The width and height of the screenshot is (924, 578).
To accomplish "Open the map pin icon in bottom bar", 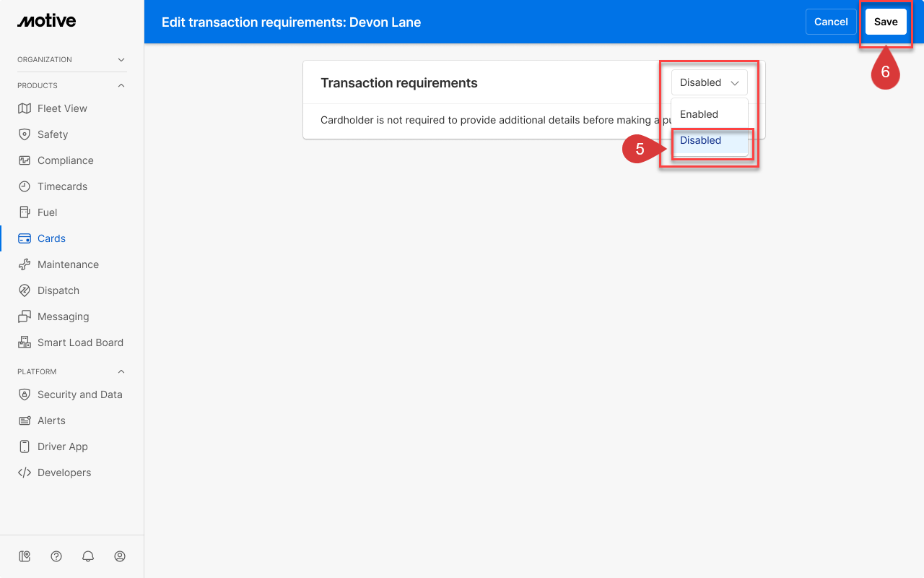I will click(25, 556).
